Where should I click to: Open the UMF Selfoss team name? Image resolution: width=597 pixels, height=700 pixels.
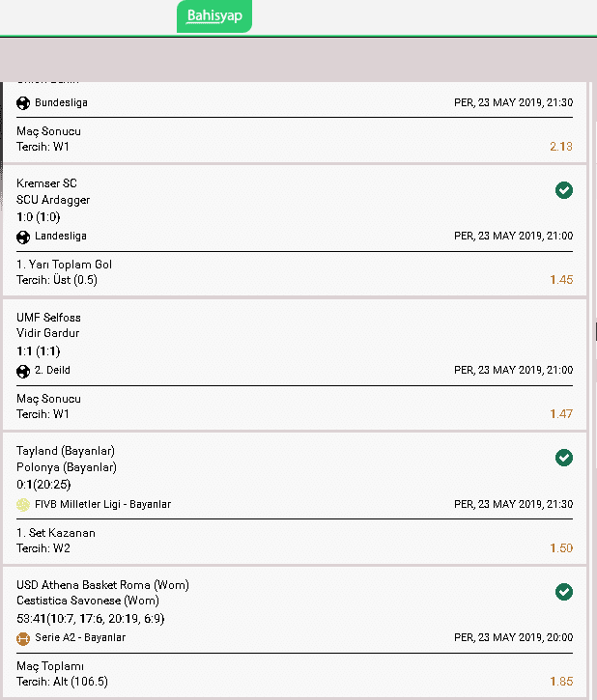coord(48,318)
